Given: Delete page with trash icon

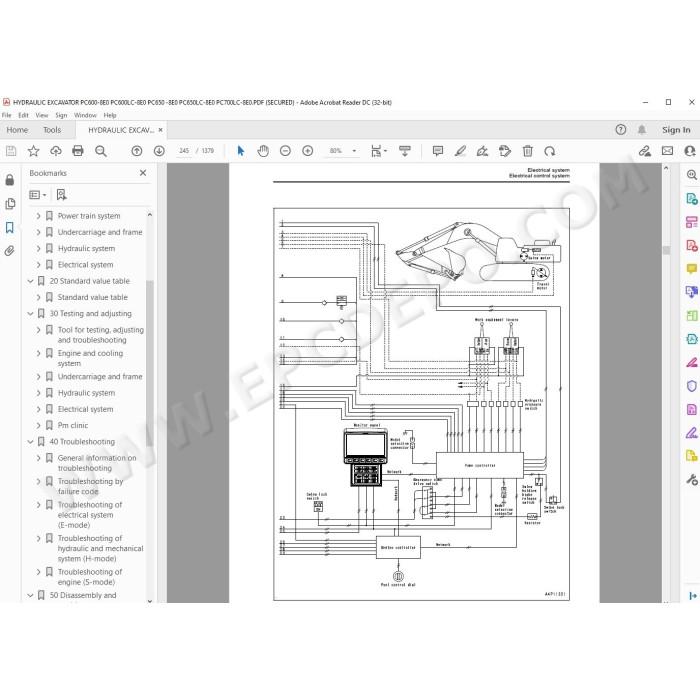Looking at the screenshot, I should [528, 151].
